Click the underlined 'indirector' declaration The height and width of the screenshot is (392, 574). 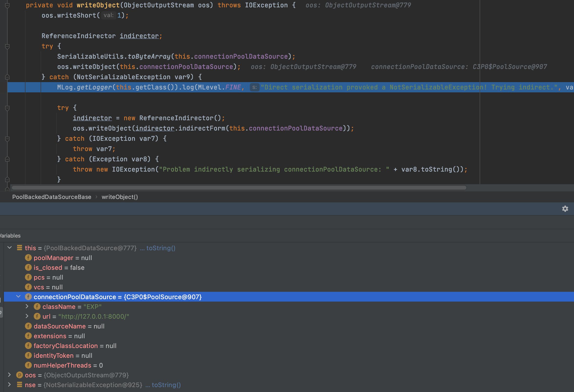coord(139,36)
